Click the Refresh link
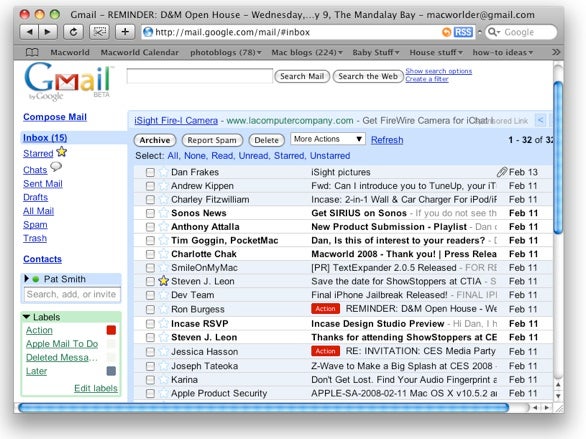Image resolution: width=586 pixels, height=439 pixels. point(387,140)
